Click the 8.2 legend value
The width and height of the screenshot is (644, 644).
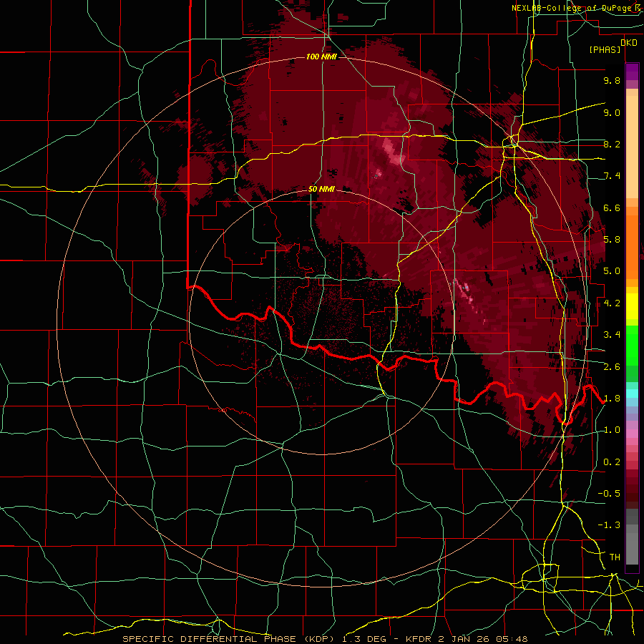pyautogui.click(x=612, y=144)
